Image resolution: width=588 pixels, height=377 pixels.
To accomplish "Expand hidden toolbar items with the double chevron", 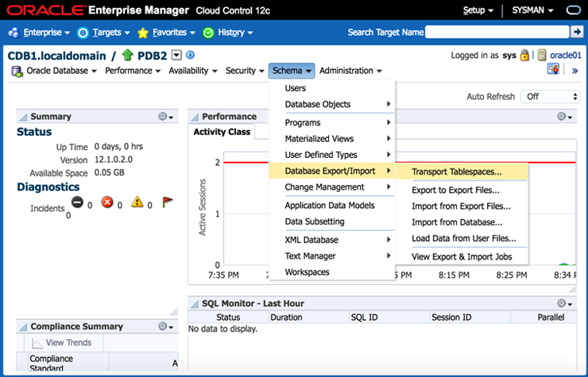I will [574, 71].
